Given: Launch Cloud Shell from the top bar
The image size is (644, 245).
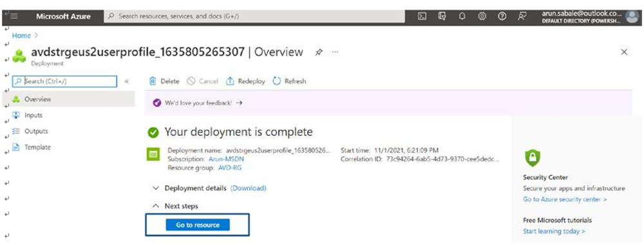Looking at the screenshot, I should click(421, 16).
